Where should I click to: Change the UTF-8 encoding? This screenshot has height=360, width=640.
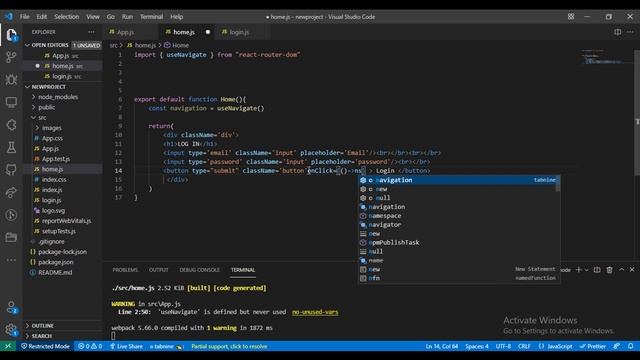click(x=503, y=346)
